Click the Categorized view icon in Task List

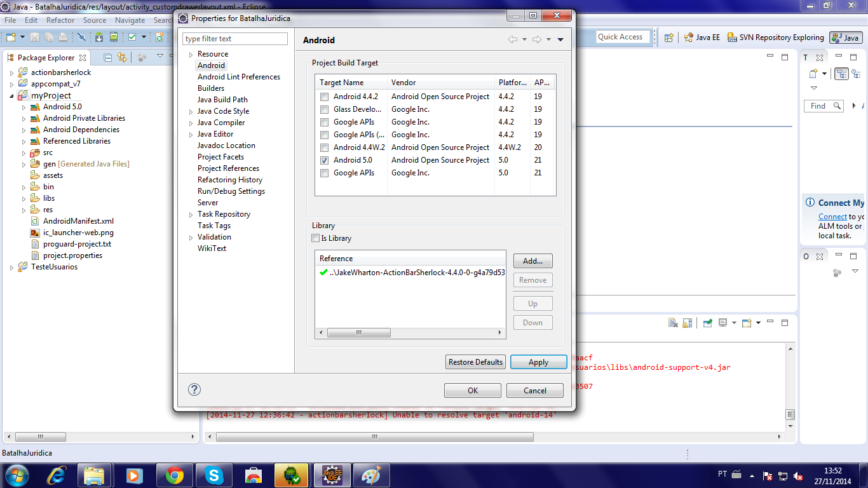841,74
